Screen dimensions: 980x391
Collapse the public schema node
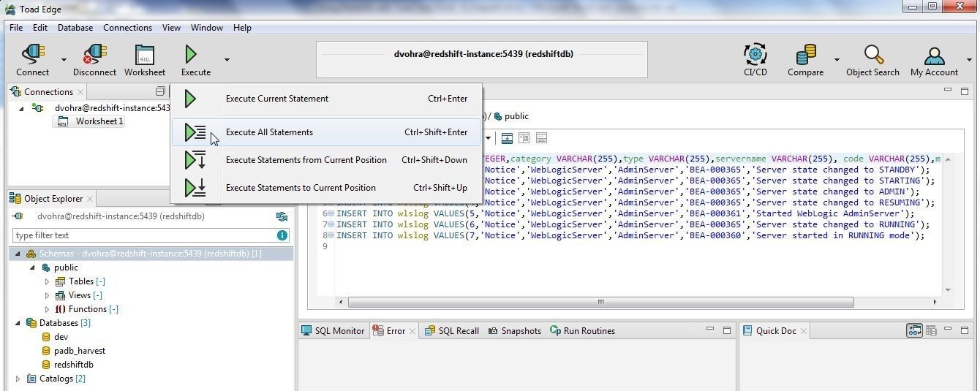coord(32,267)
